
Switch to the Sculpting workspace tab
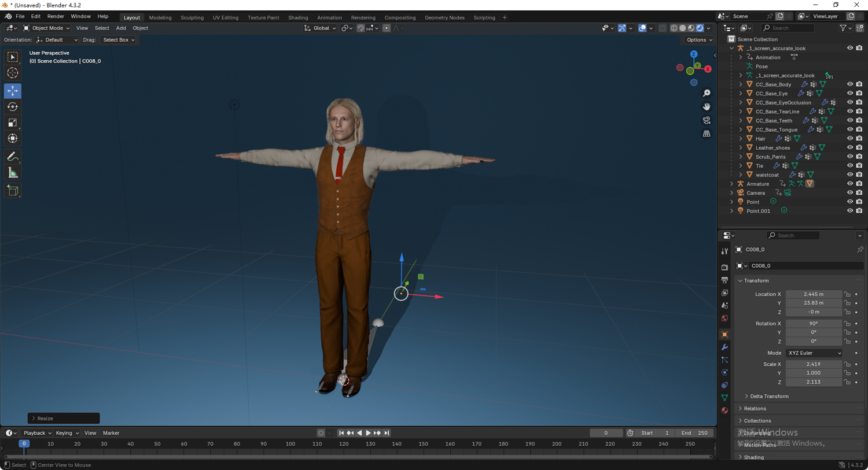[x=192, y=17]
